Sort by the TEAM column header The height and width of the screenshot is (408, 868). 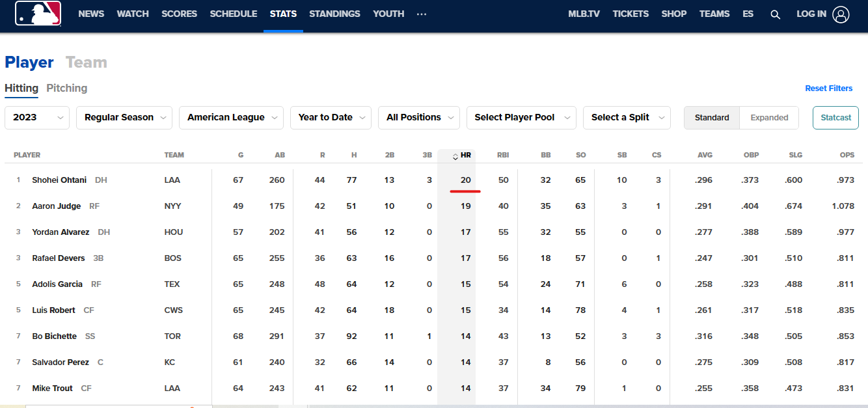tap(174, 156)
